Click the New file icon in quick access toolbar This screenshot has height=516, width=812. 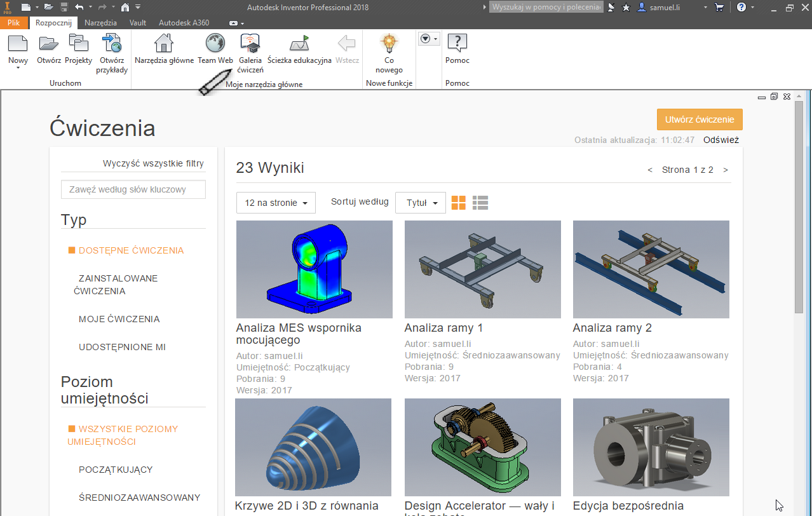pyautogui.click(x=25, y=8)
